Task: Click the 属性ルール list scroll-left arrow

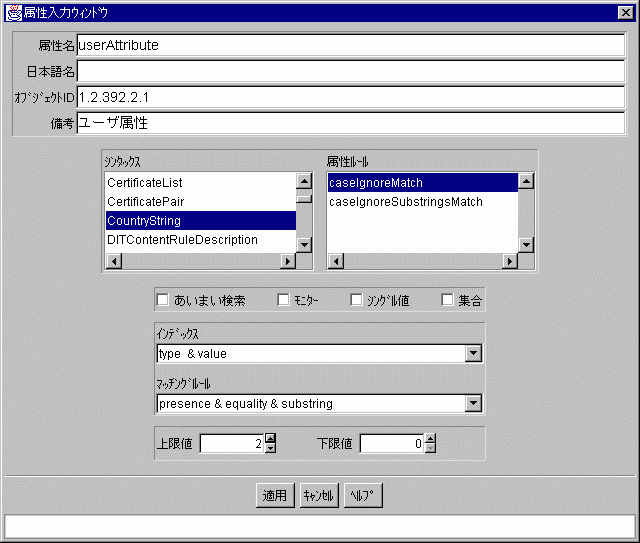Action: click(336, 261)
